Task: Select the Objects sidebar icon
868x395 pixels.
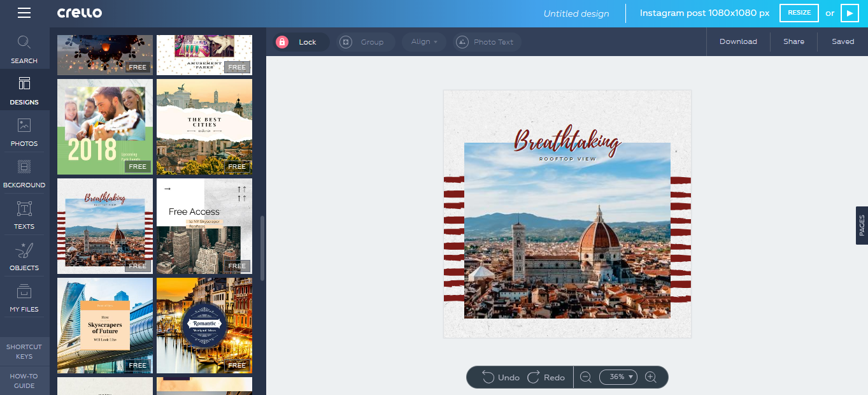Action: (25, 256)
